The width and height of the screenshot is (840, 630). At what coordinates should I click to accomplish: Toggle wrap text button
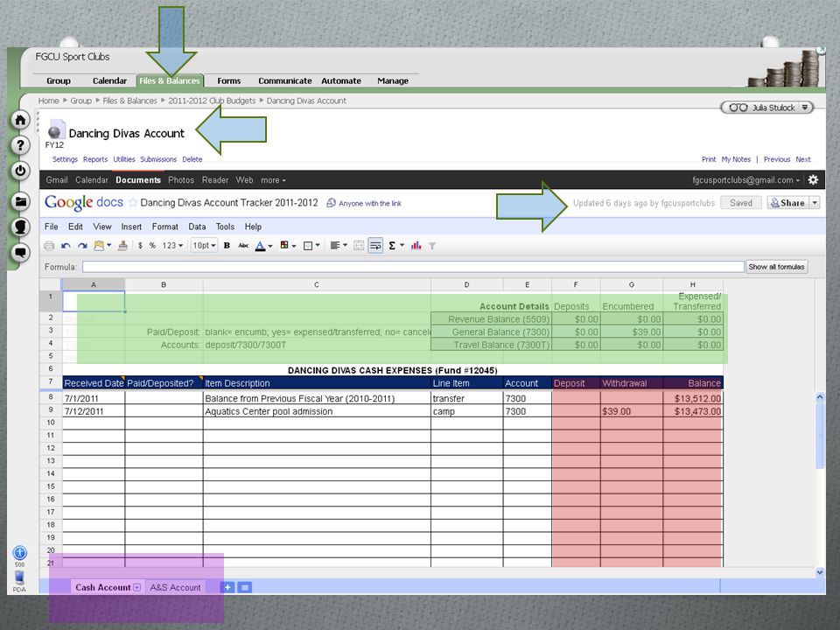point(375,246)
